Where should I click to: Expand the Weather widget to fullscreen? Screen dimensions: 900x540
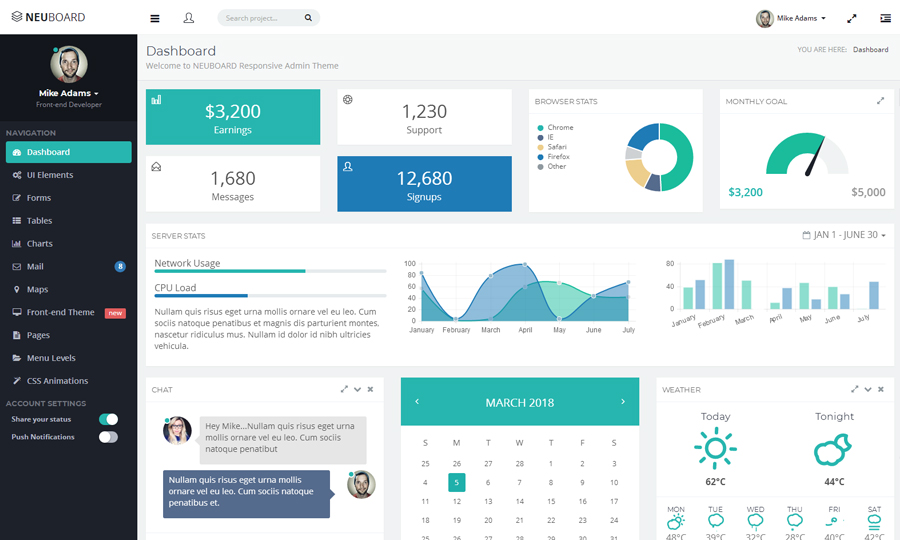tap(855, 389)
